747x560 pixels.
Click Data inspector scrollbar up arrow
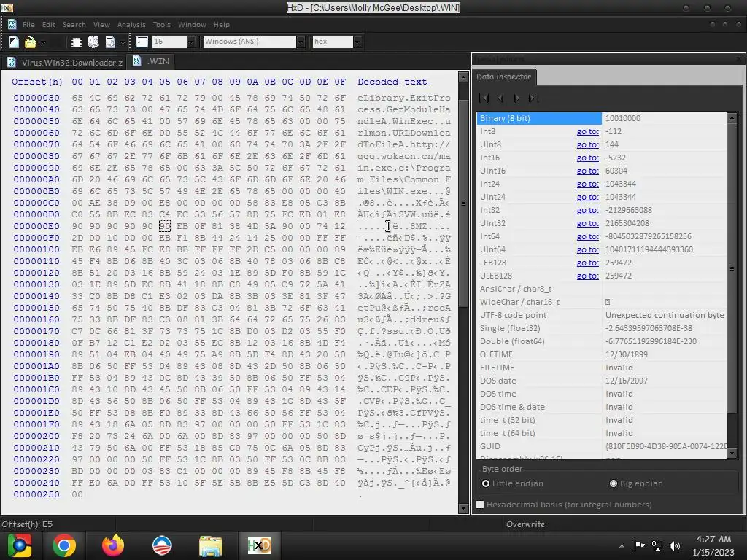[x=732, y=117]
